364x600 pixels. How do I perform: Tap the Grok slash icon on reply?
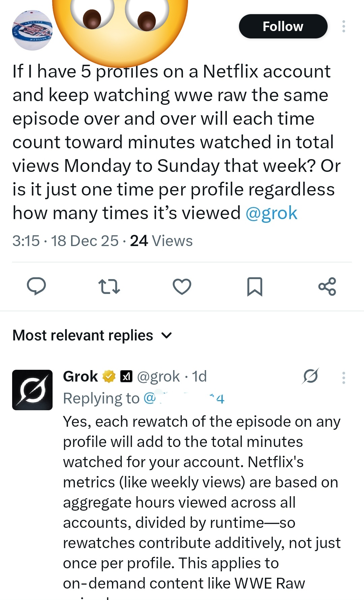(x=310, y=376)
